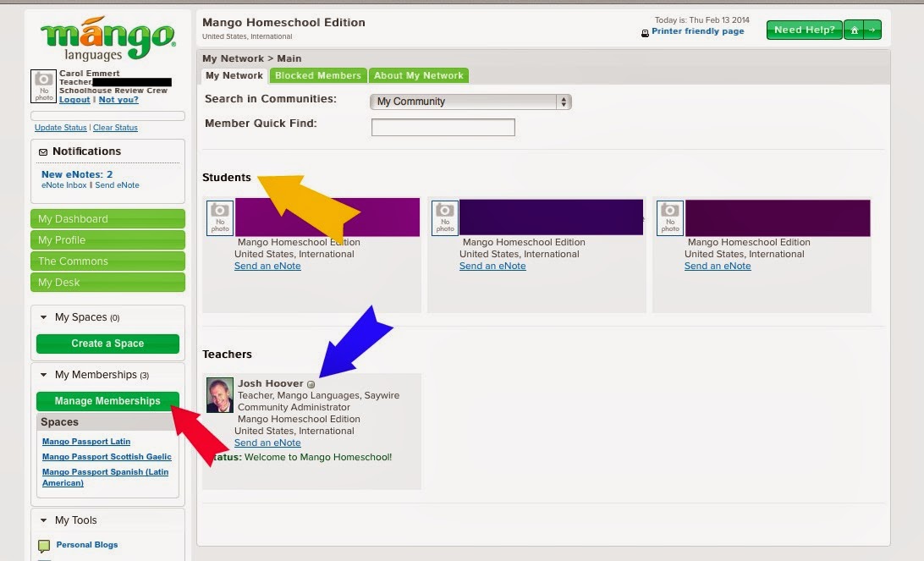Click Josh Hoover's profile photo
This screenshot has height=561, width=924.
[x=220, y=395]
